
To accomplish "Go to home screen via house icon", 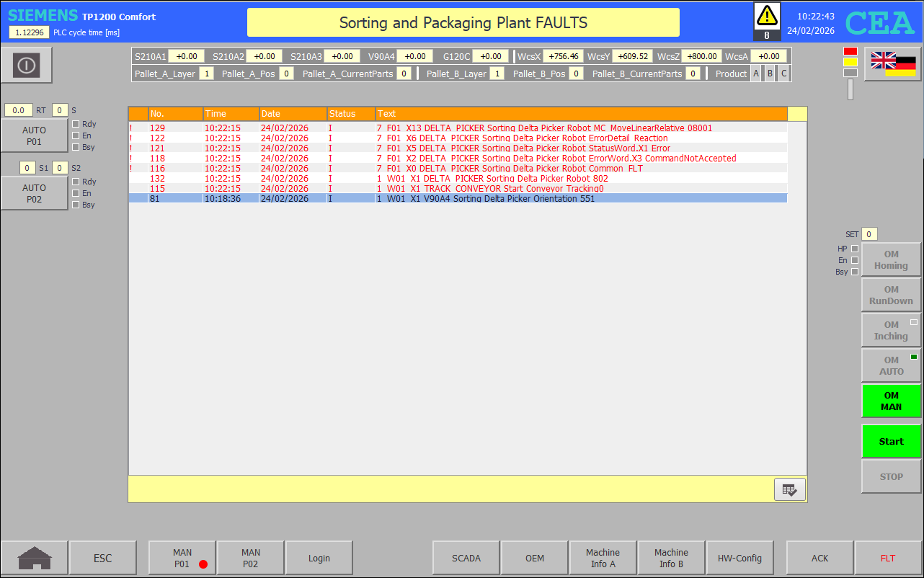I will pos(35,558).
